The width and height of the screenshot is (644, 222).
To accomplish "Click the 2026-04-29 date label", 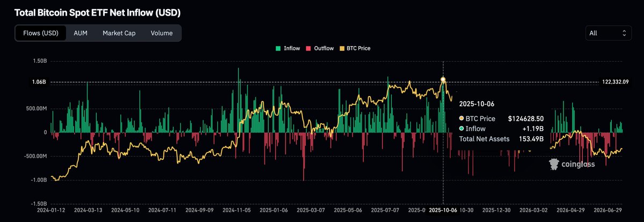I will pos(572,211).
